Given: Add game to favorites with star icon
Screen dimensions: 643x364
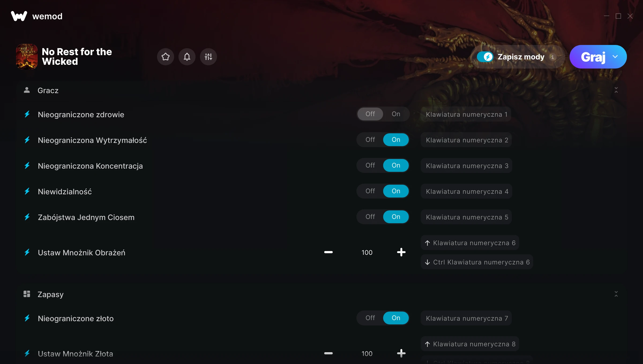Looking at the screenshot, I should click(166, 57).
